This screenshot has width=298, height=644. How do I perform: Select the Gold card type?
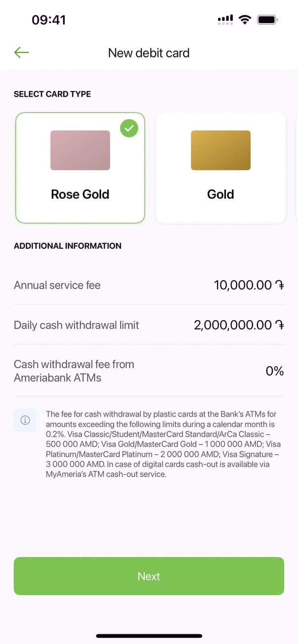(x=220, y=168)
